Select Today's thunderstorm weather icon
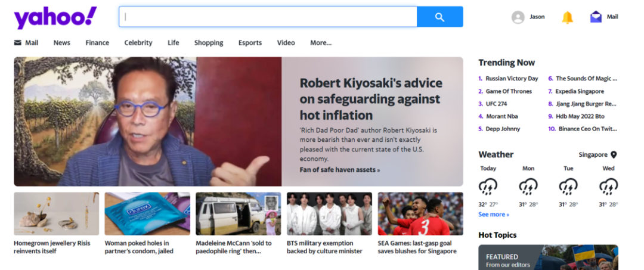The image size is (644, 270). point(488,187)
